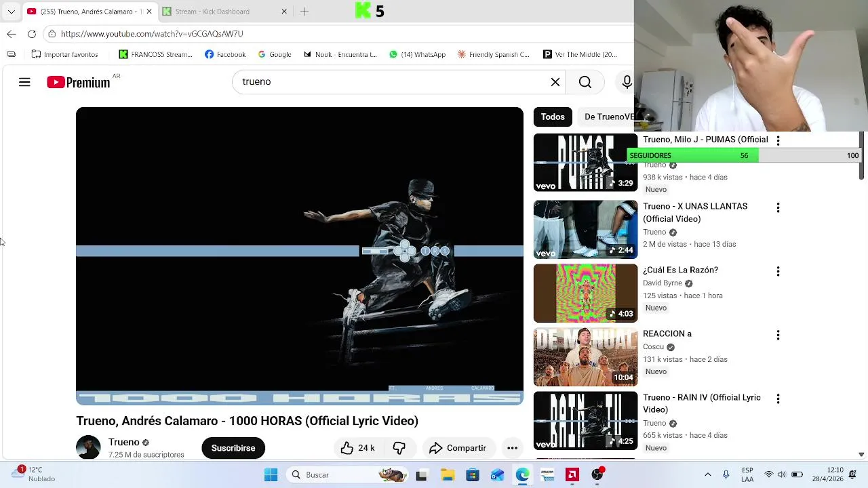Screen dimensions: 868x488
Task: Reload the page in the browser
Action: point(32,34)
